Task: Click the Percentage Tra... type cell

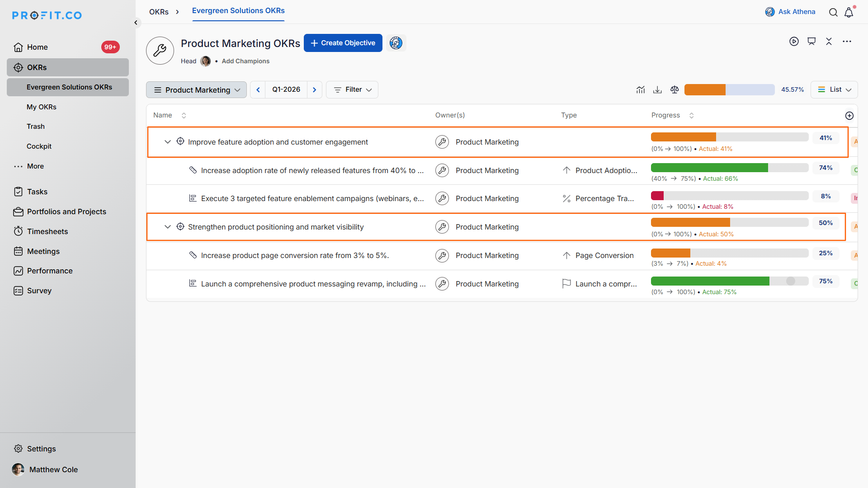Action: pos(598,198)
